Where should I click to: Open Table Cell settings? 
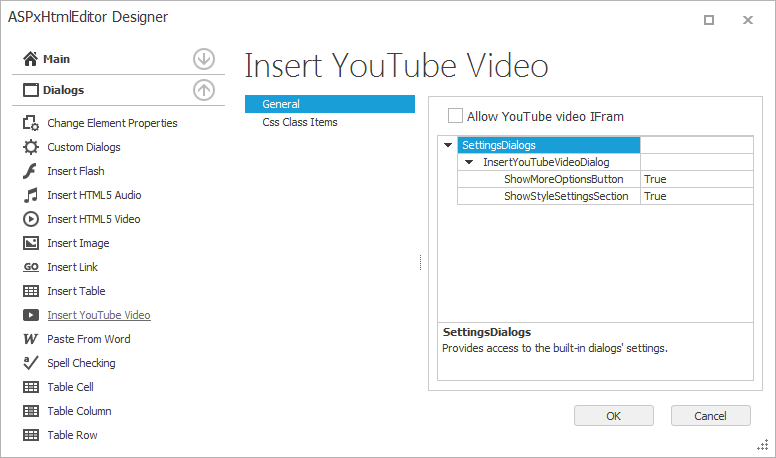point(70,387)
